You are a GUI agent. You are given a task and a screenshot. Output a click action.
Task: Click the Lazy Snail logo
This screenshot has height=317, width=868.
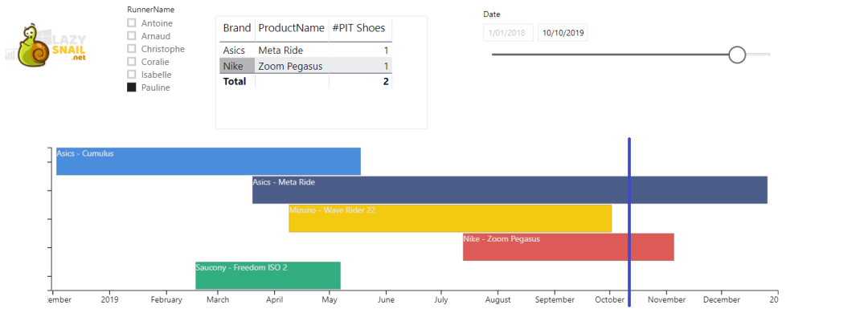pos(45,46)
